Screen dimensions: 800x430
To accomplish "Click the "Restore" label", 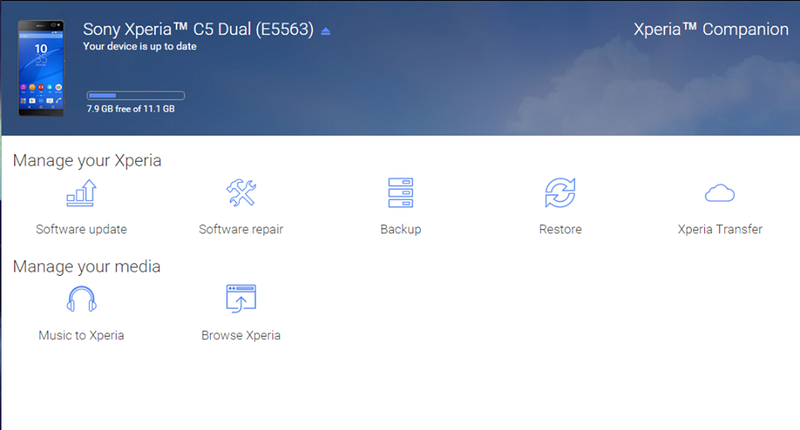I will [x=560, y=229].
